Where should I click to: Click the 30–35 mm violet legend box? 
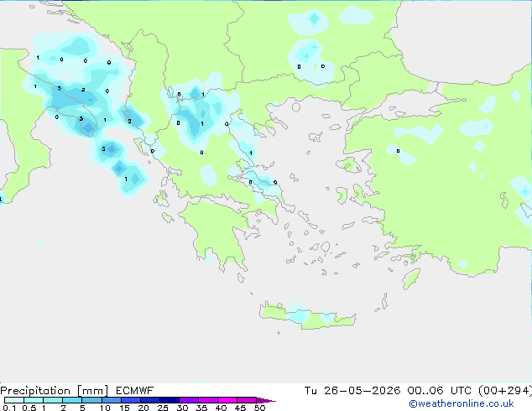point(188,400)
